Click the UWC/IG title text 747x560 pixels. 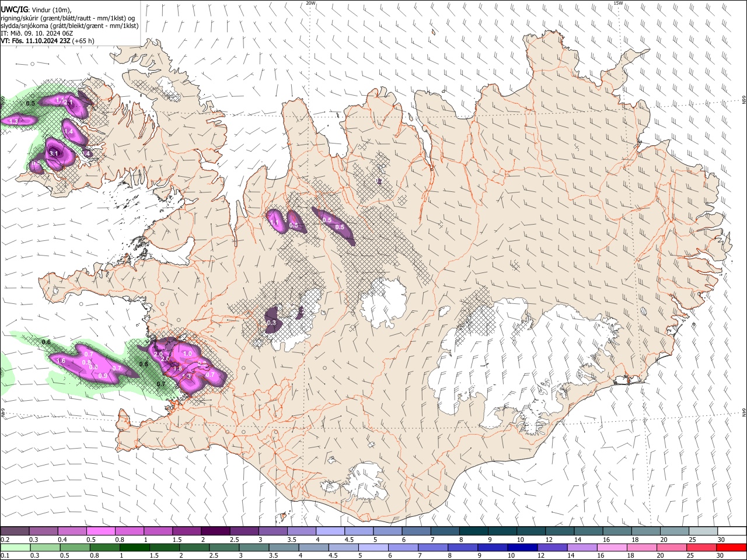[14, 10]
